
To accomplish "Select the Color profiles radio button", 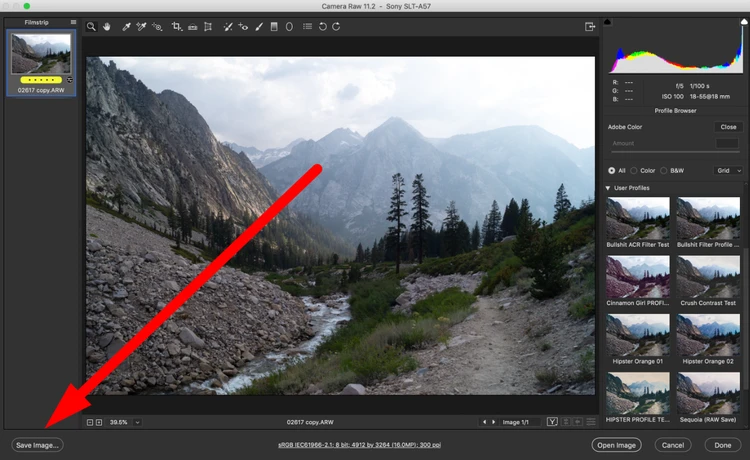I will pos(633,171).
